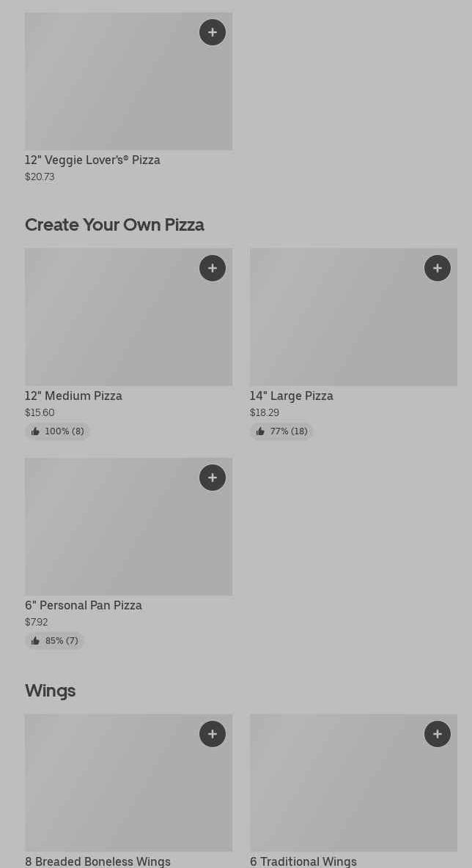
Task: Add 6 Traditional Wings to order
Action: 438,734
